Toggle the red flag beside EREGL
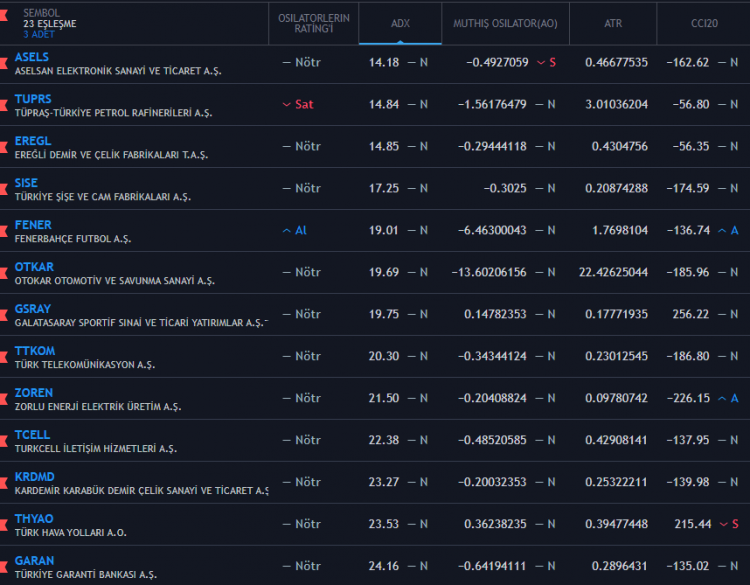Viewport: 750px width, 585px height. tap(3, 147)
